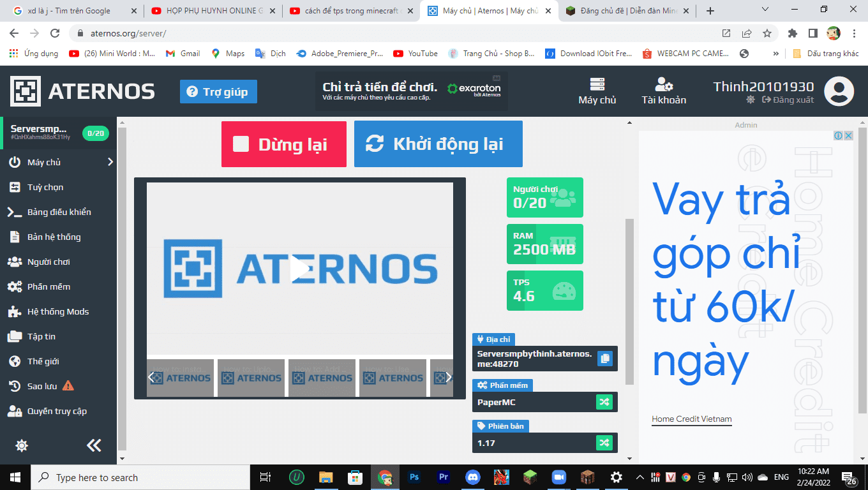Open Discord from the taskbar
The image size is (868, 490).
point(472,477)
